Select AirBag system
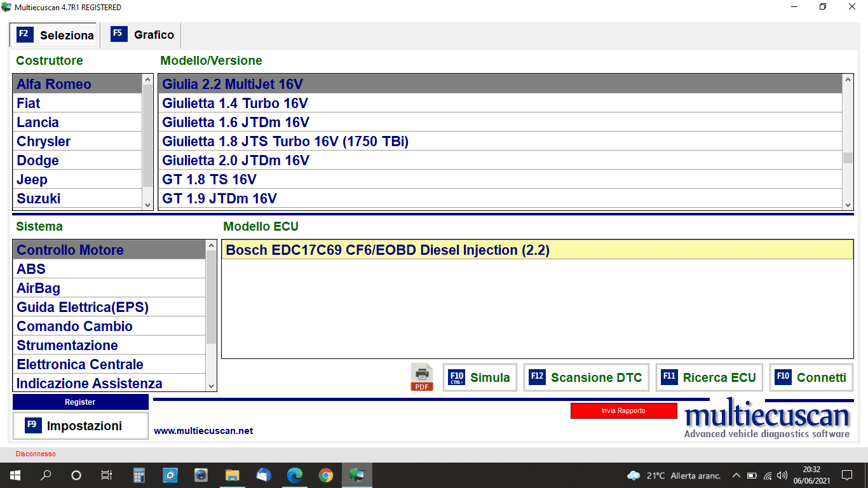The image size is (868, 488). click(x=109, y=288)
